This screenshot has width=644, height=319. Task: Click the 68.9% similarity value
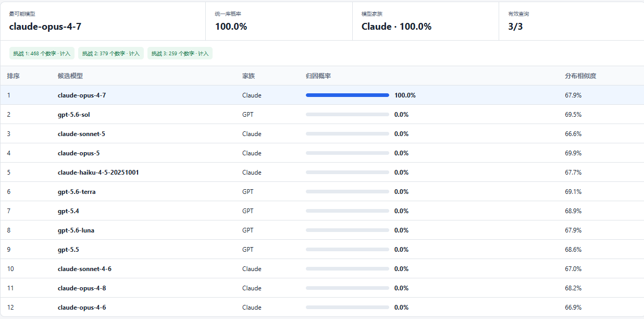pos(573,211)
